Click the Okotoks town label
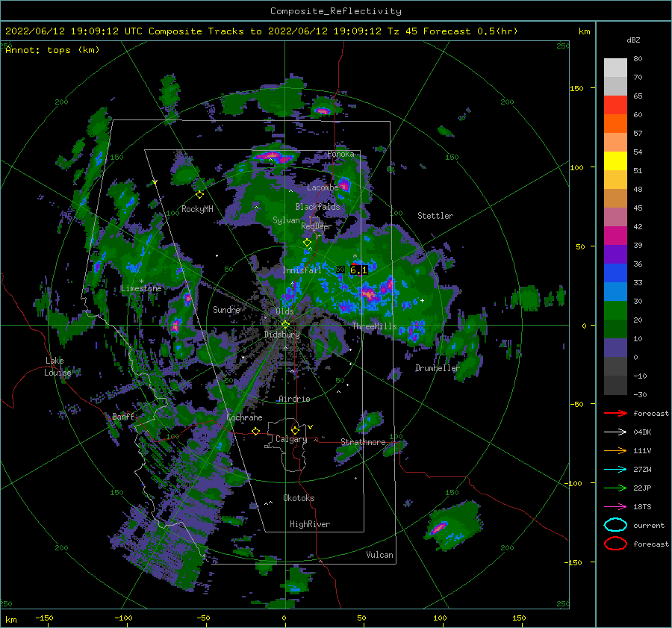The image size is (672, 628). click(x=299, y=498)
